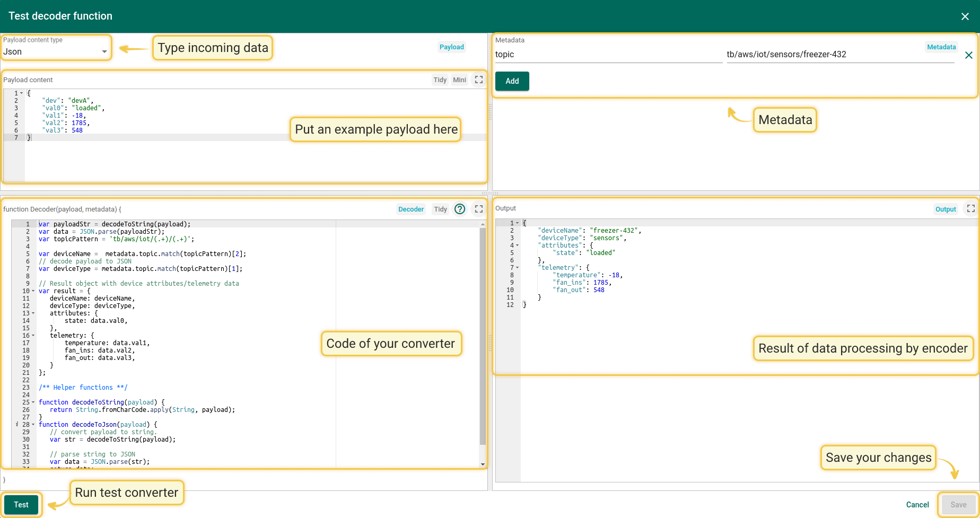Click Add to add a metadata entry
This screenshot has width=980, height=518.
512,81
